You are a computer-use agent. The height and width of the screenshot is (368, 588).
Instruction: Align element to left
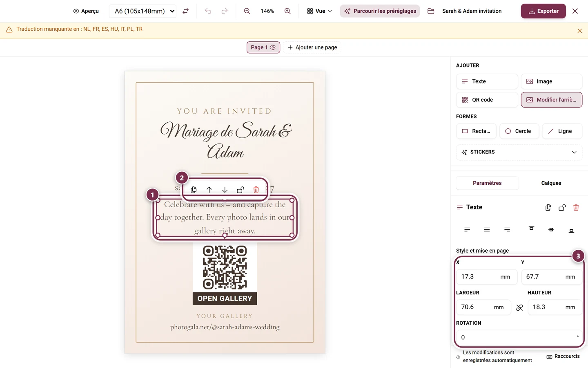pos(467,230)
